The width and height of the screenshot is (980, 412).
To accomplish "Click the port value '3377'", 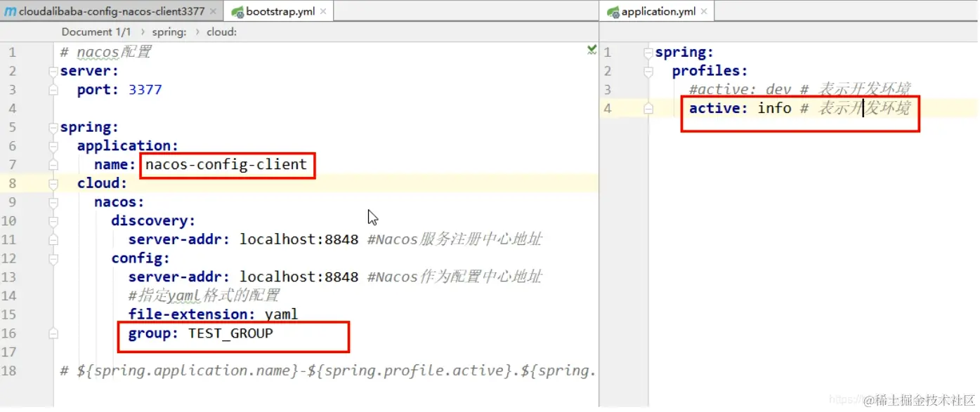I will tap(145, 90).
